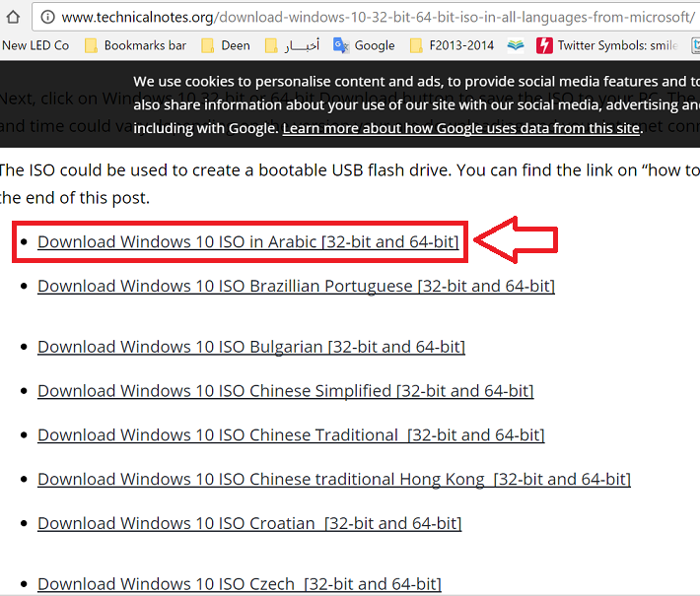The height and width of the screenshot is (596, 700).
Task: Click the address bar URL field
Action: [x=375, y=18]
